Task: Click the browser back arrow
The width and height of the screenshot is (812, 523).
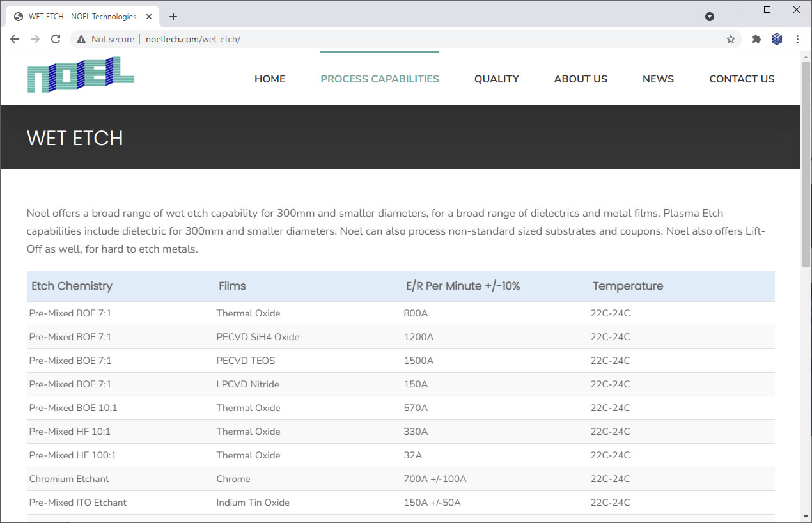Action: coord(15,39)
